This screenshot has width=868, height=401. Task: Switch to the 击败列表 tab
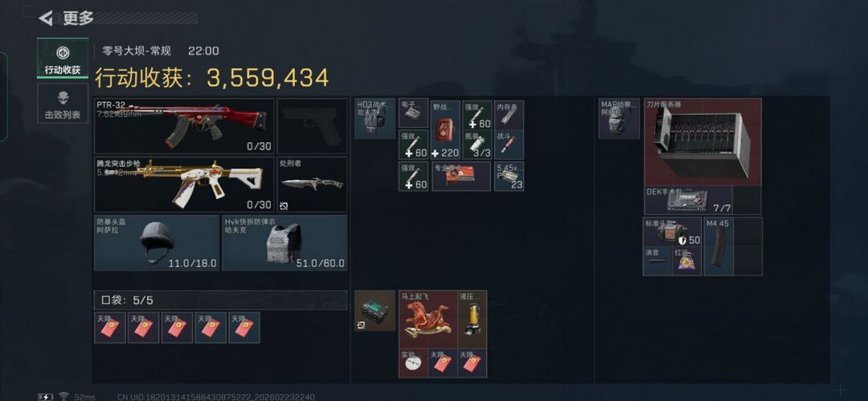coord(63,104)
